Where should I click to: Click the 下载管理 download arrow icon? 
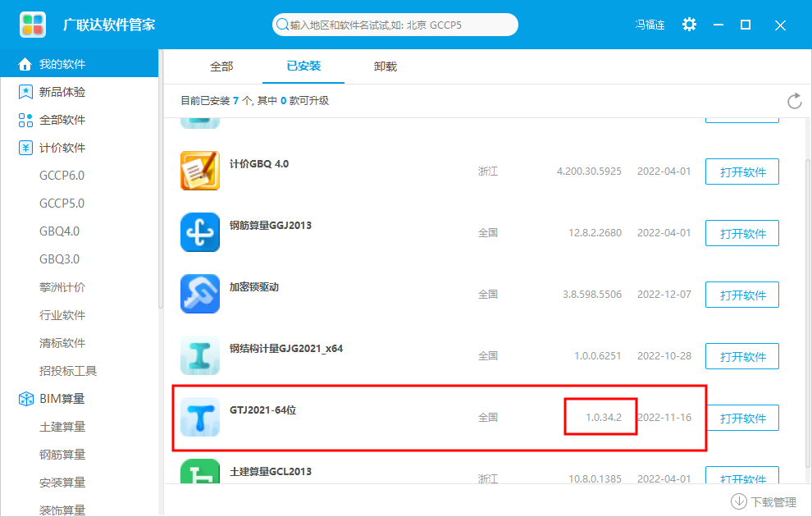(x=738, y=501)
